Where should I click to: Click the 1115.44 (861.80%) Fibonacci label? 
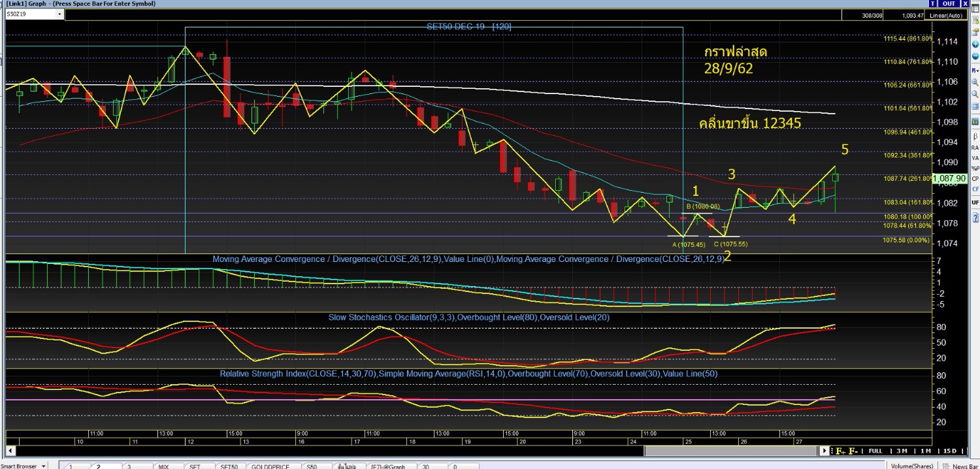[907, 39]
